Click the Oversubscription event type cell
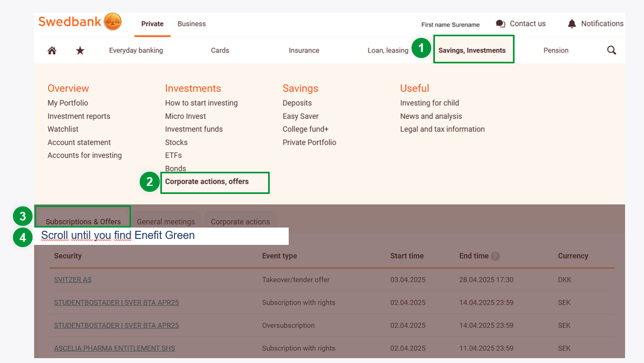The width and height of the screenshot is (644, 363). 288,326
